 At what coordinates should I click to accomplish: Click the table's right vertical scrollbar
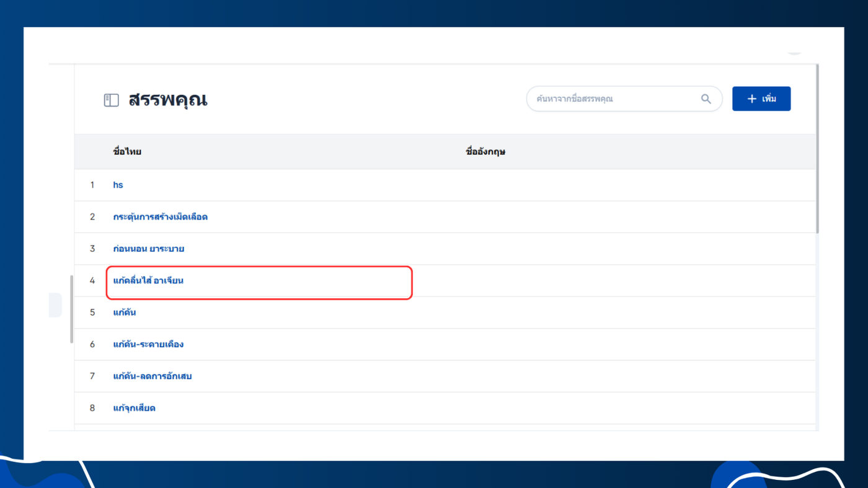[x=817, y=149]
